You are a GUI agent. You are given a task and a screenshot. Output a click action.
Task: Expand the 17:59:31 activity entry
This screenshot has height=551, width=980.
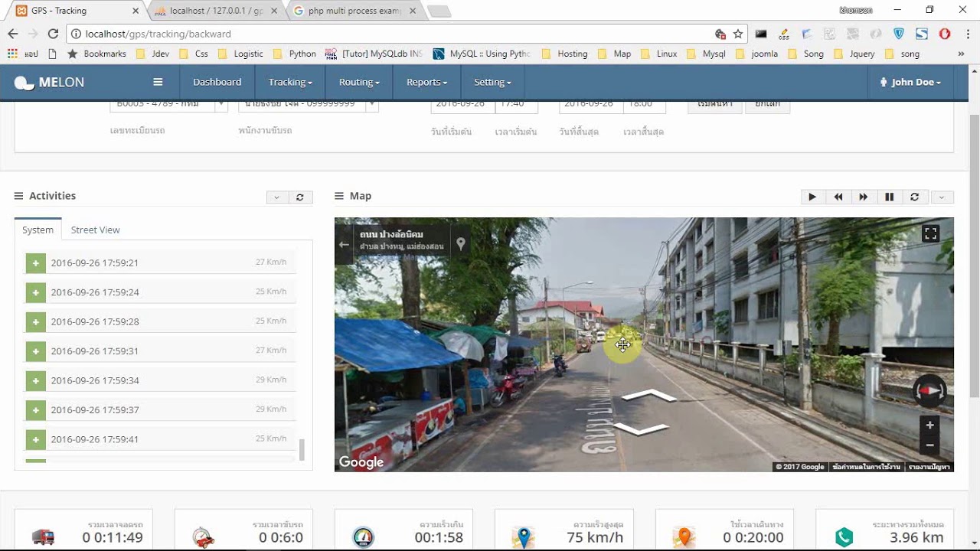point(35,351)
